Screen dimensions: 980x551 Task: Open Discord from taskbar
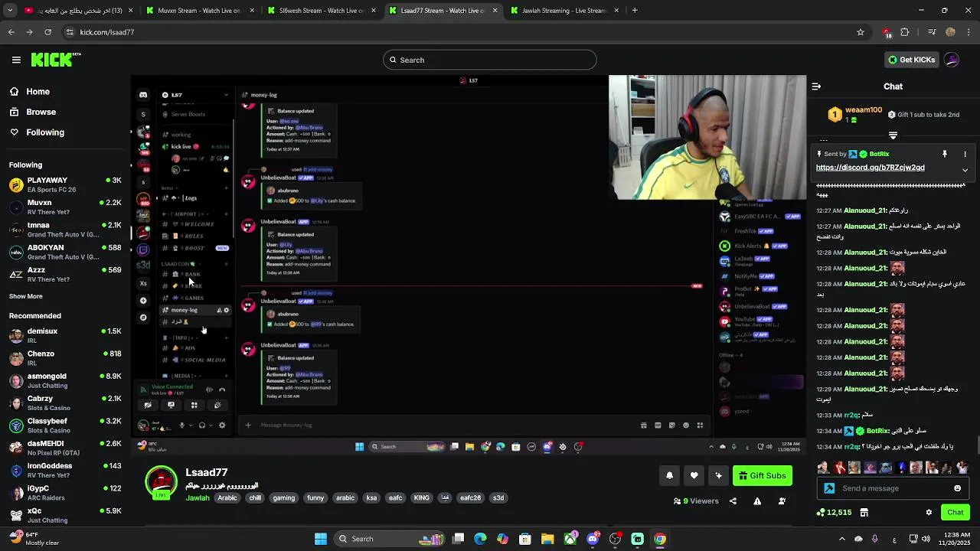point(593,539)
